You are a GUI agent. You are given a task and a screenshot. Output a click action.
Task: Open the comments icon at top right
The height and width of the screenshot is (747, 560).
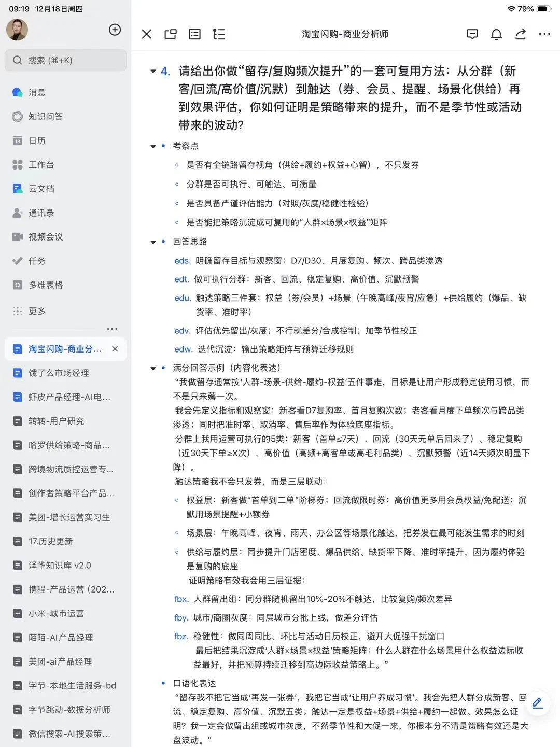472,34
